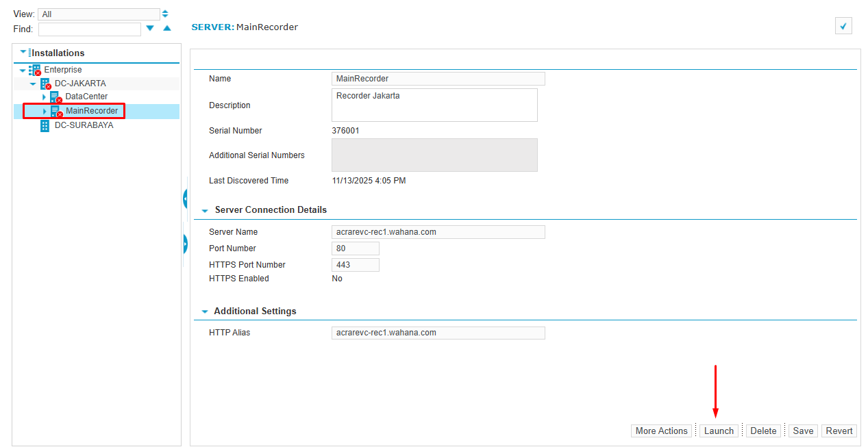Screen dimensions: 868x447
Task: Click the DataCenter server icon
Action: [55, 97]
